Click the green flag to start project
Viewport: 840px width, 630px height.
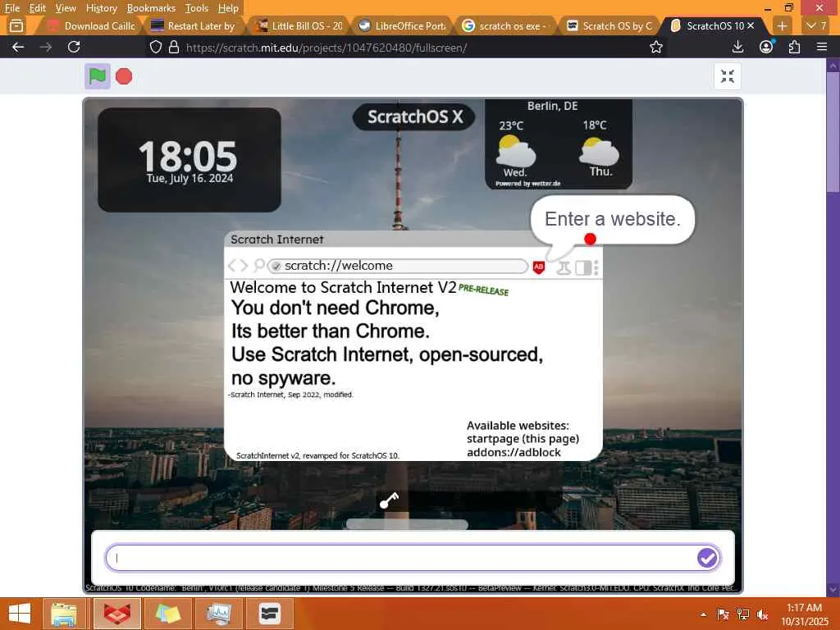click(98, 76)
